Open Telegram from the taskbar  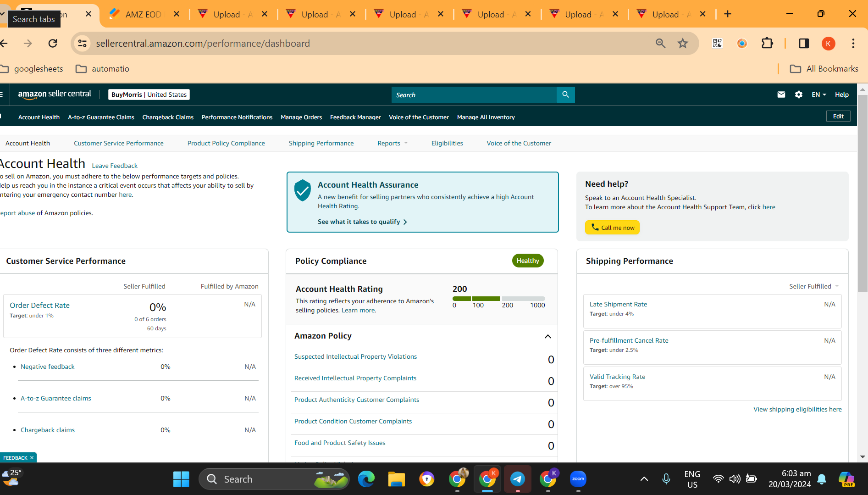[x=518, y=479]
